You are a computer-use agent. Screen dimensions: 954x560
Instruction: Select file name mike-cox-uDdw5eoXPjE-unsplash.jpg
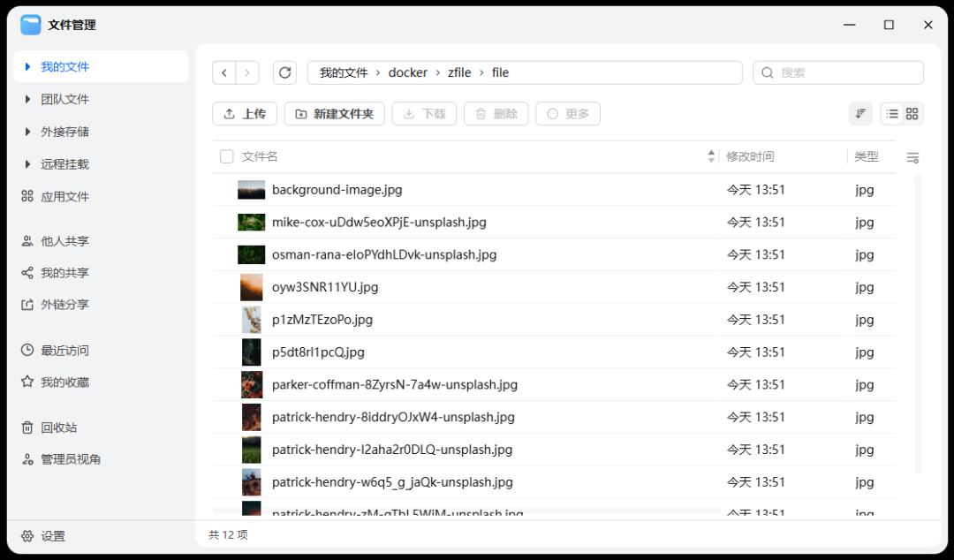click(x=379, y=223)
